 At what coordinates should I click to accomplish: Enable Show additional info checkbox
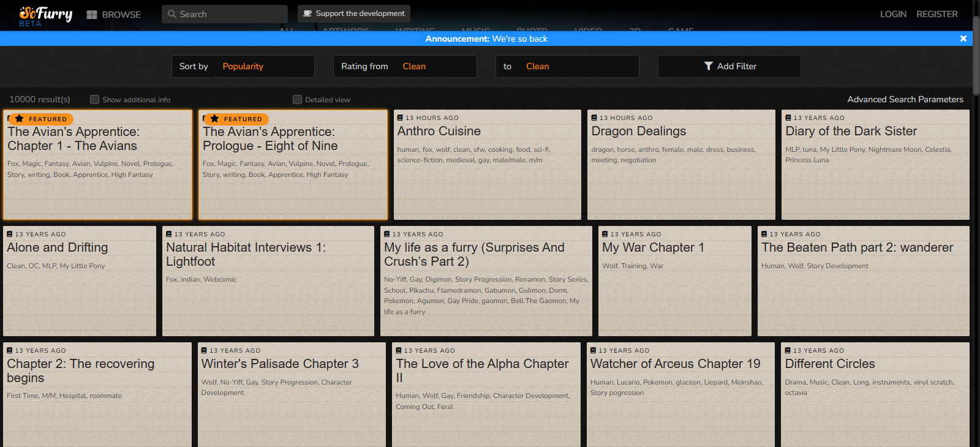pos(94,100)
